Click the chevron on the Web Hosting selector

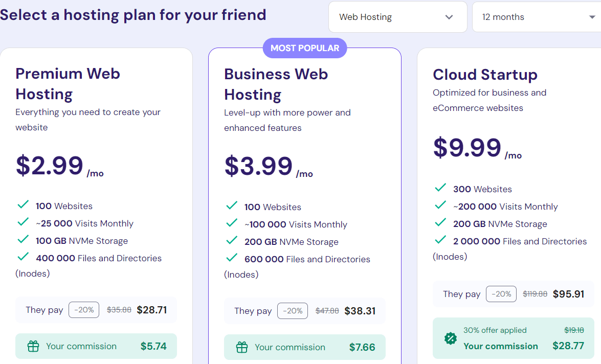pos(449,16)
